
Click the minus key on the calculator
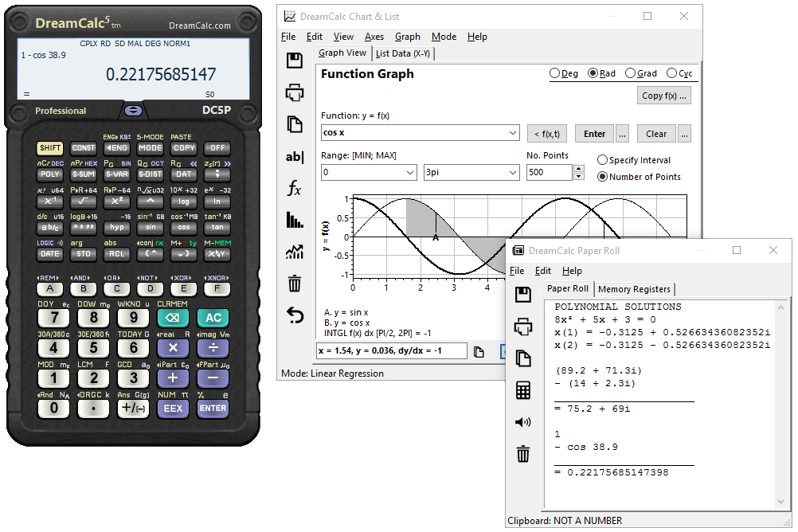pos(213,378)
